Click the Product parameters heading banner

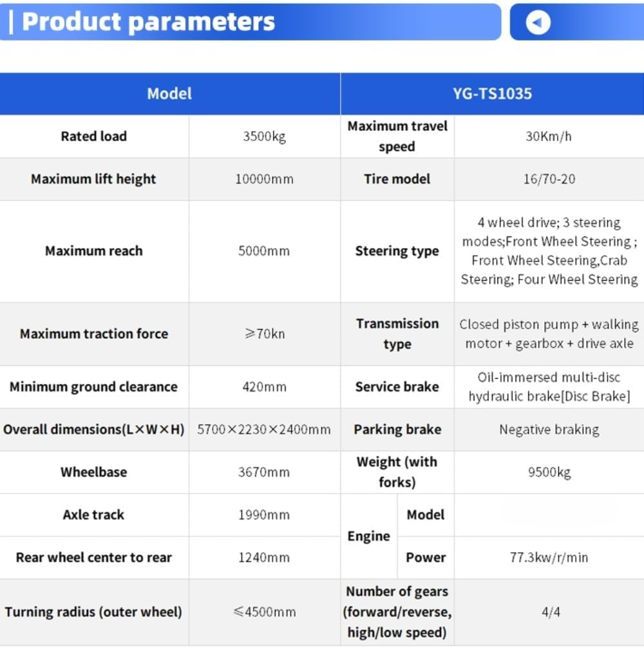148,22
